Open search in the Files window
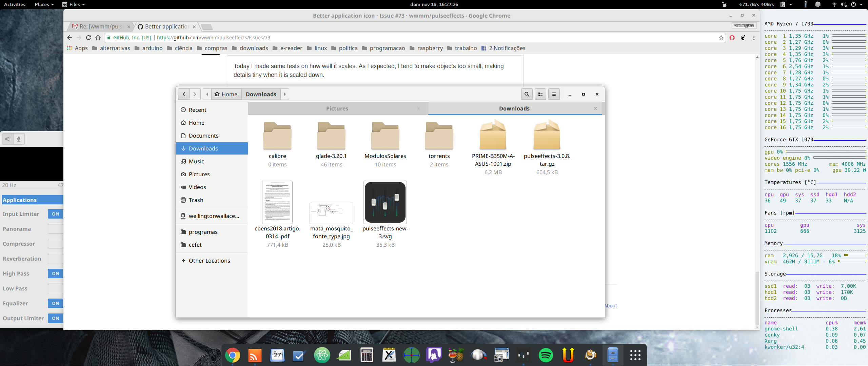Screen dimensions: 868x366 [527, 94]
